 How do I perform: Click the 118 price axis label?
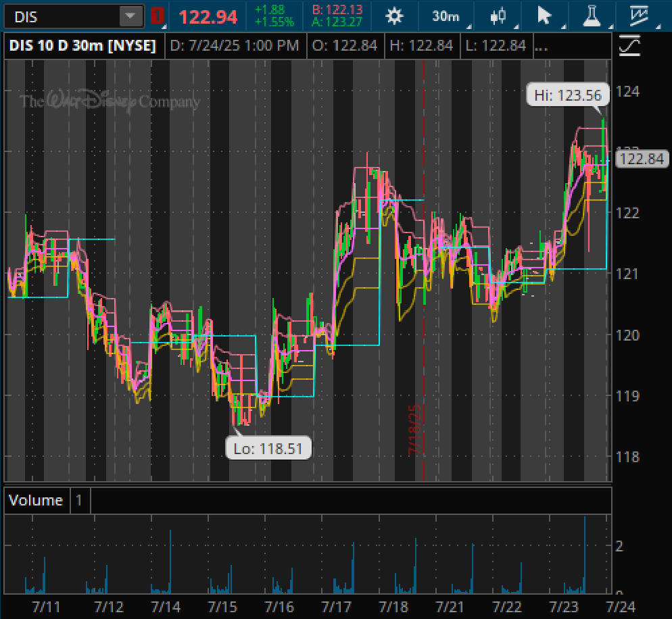627,457
